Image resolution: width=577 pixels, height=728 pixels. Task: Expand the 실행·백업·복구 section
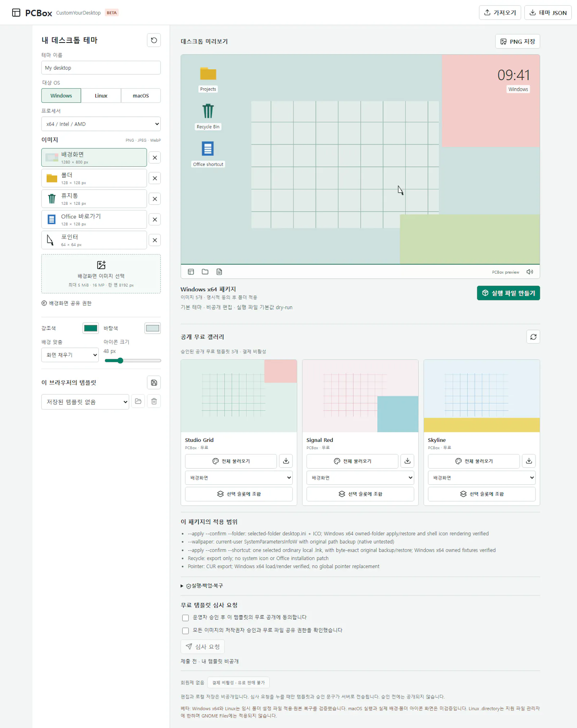click(x=202, y=586)
